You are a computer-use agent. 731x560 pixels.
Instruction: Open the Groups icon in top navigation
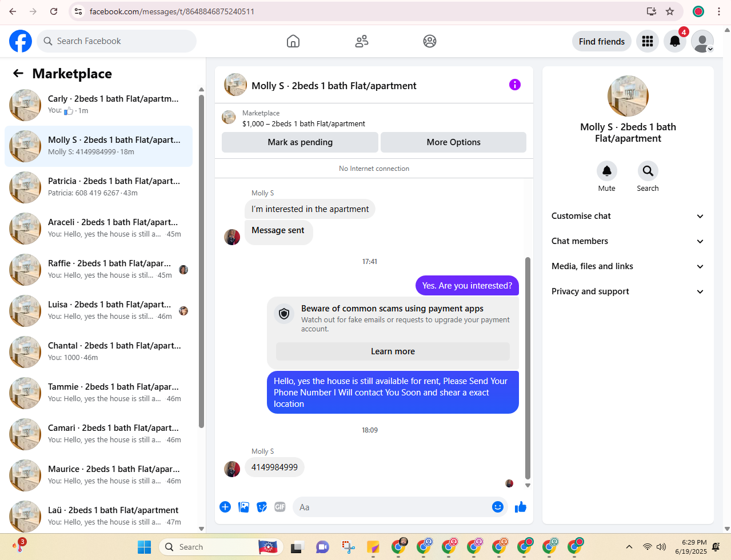click(x=430, y=41)
